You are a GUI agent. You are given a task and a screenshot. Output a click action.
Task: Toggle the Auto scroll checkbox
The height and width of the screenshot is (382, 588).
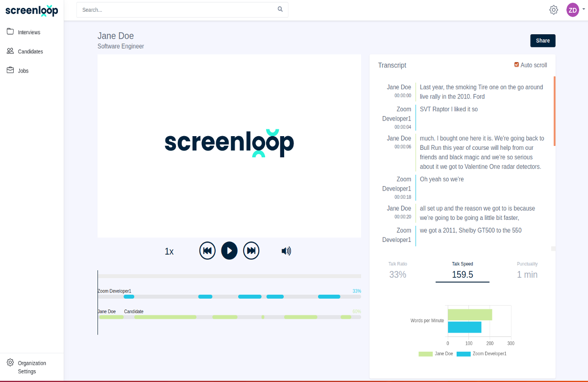tap(516, 64)
